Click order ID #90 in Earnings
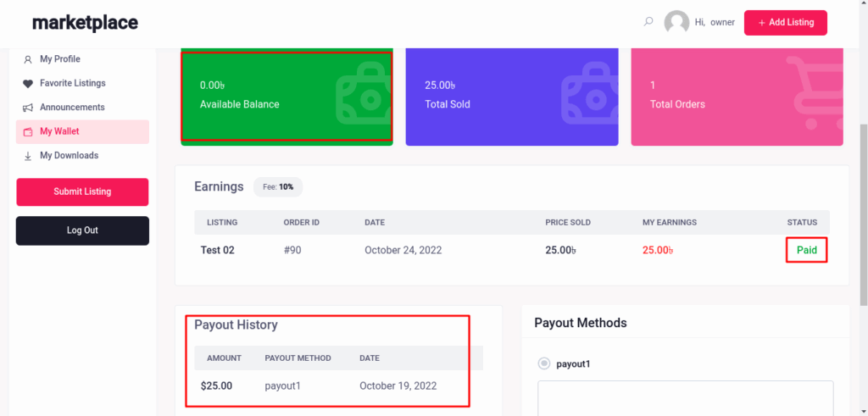Viewport: 868px width, 416px height. pos(295,250)
